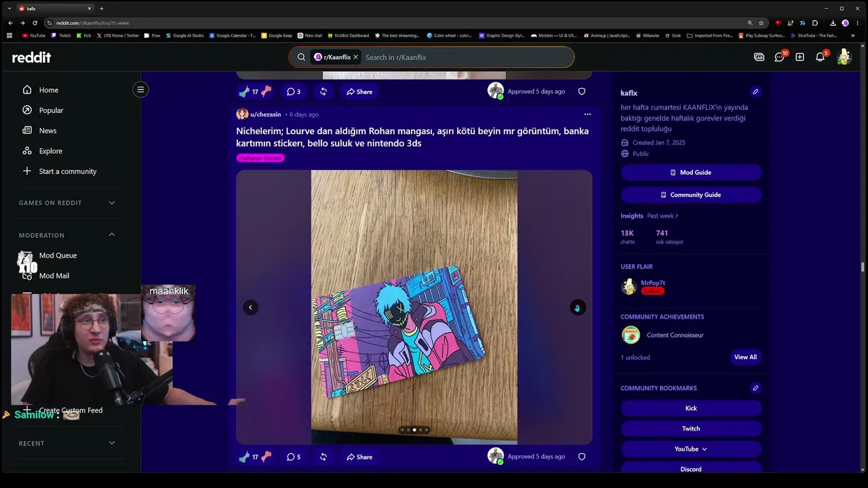Upvote the chezasin post
868x488 pixels.
coord(244,457)
